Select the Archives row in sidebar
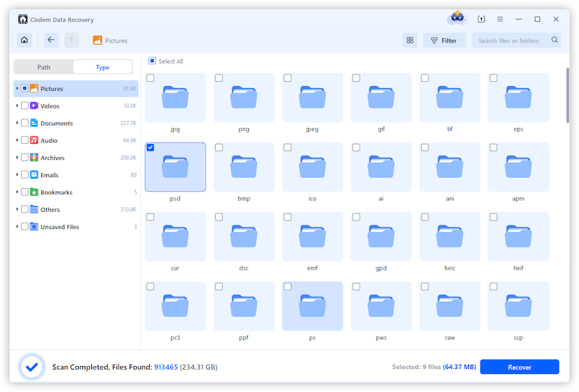The width and height of the screenshot is (579, 392). [76, 158]
